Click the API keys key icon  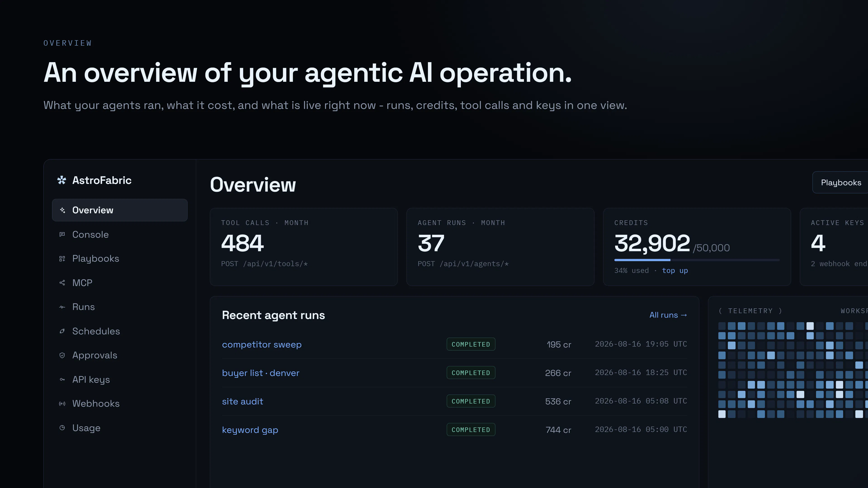point(62,380)
